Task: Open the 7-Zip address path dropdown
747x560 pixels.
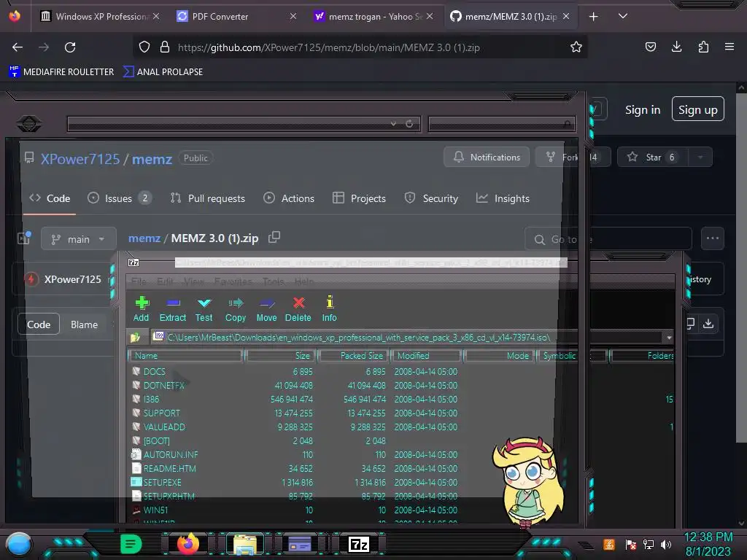Action: click(669, 338)
